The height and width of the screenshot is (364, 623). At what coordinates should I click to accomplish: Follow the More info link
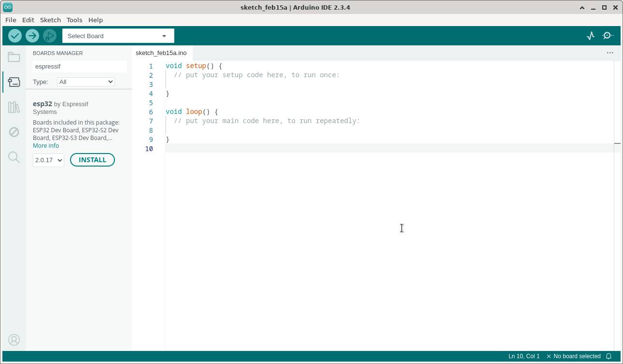click(x=46, y=145)
